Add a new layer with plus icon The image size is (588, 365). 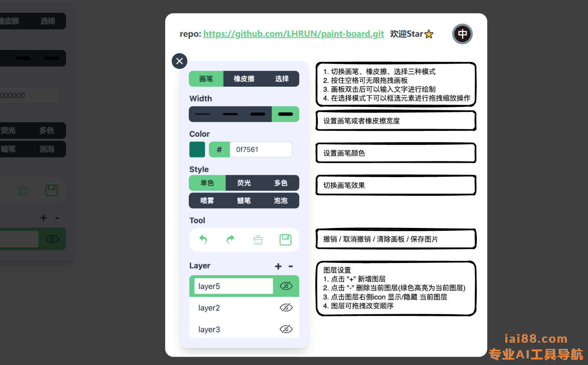(x=278, y=266)
